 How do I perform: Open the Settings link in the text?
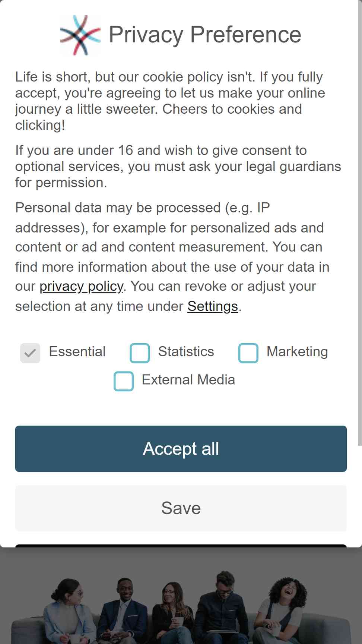[213, 306]
